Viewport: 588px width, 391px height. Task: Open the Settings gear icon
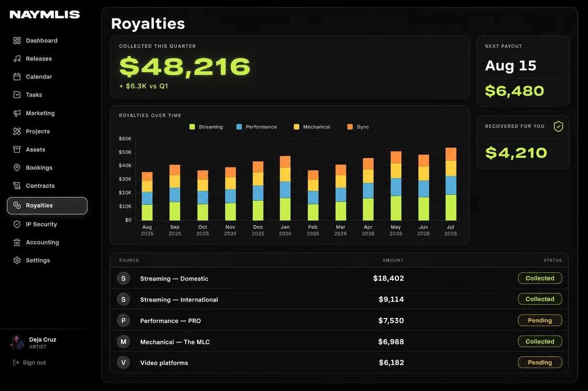tap(17, 261)
